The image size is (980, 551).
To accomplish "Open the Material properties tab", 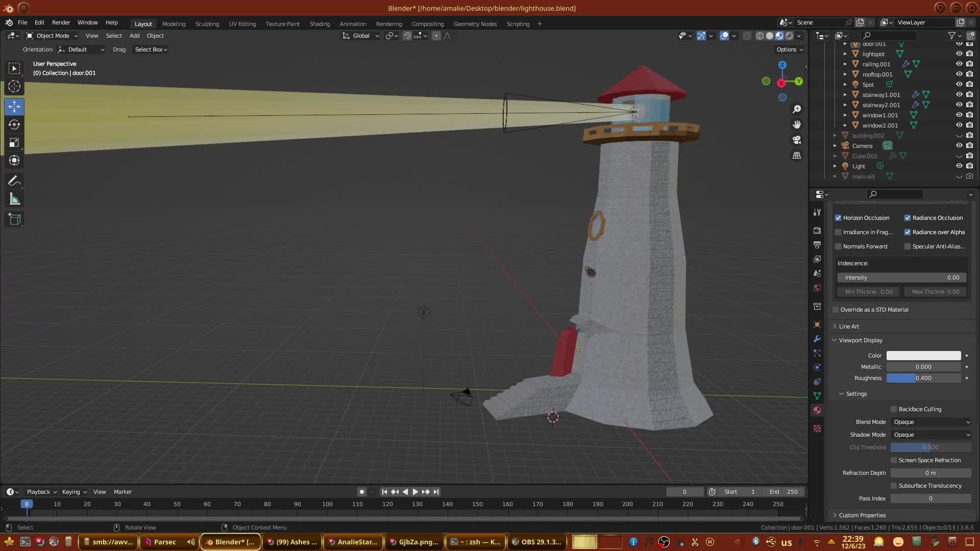I will pyautogui.click(x=817, y=410).
